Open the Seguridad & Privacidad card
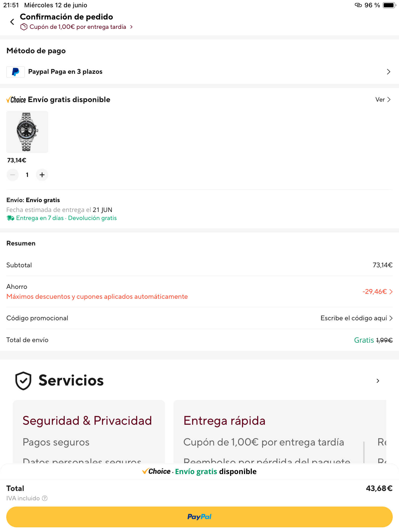Image resolution: width=399 pixels, height=532 pixels. click(89, 431)
